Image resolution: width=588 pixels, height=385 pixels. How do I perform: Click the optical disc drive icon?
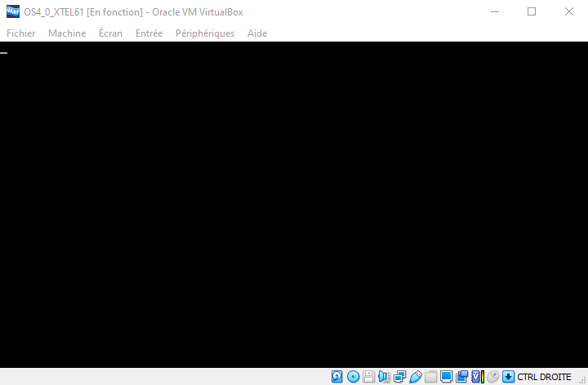pyautogui.click(x=353, y=376)
